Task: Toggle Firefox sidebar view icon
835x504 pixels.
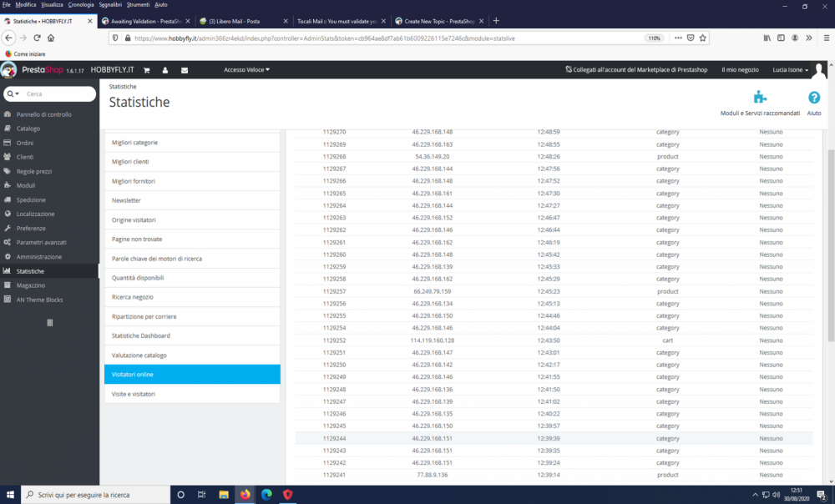Action: tap(781, 38)
